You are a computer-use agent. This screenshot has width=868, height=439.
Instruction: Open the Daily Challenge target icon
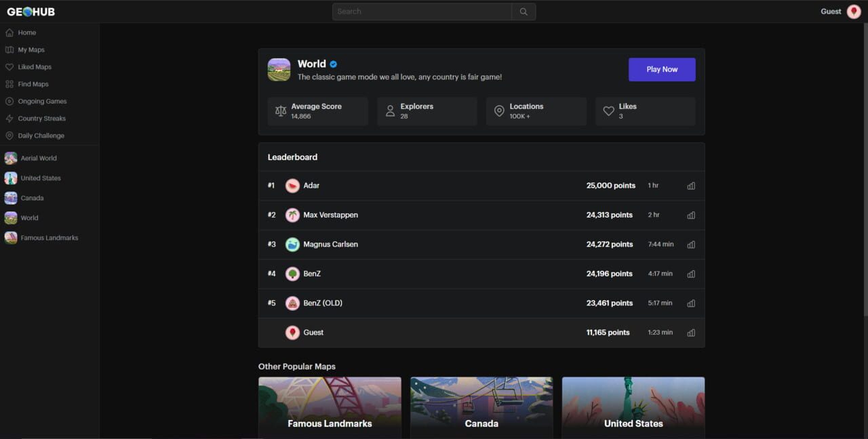tap(10, 135)
